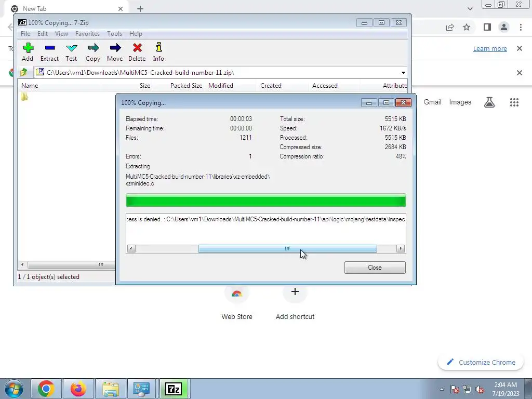Bookmark this tab with the star icon
This screenshot has width=532, height=399.
[x=467, y=27]
